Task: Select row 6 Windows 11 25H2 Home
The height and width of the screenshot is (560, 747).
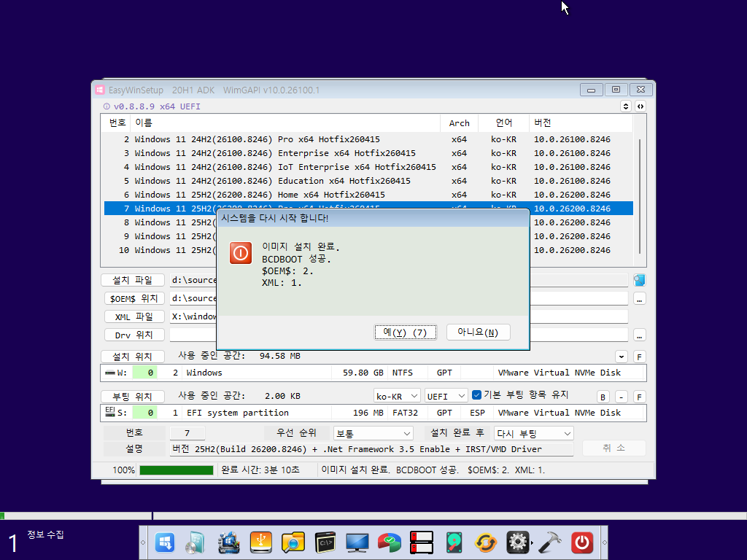Action: tap(368, 195)
